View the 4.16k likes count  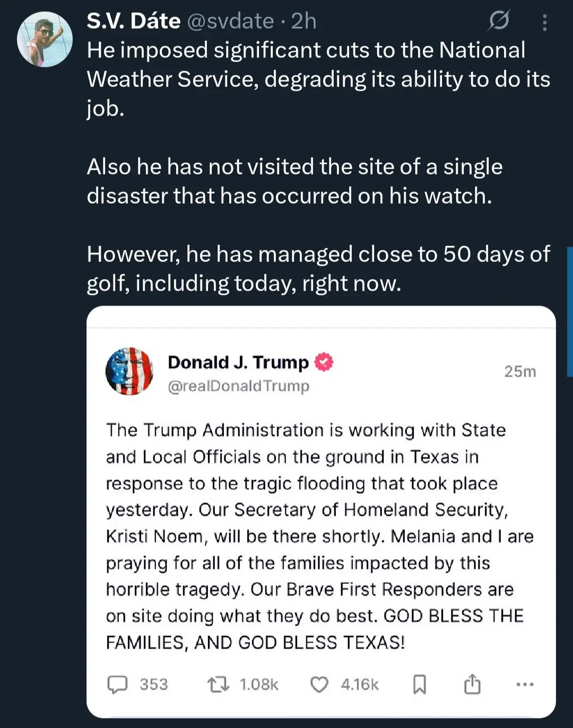(x=360, y=685)
